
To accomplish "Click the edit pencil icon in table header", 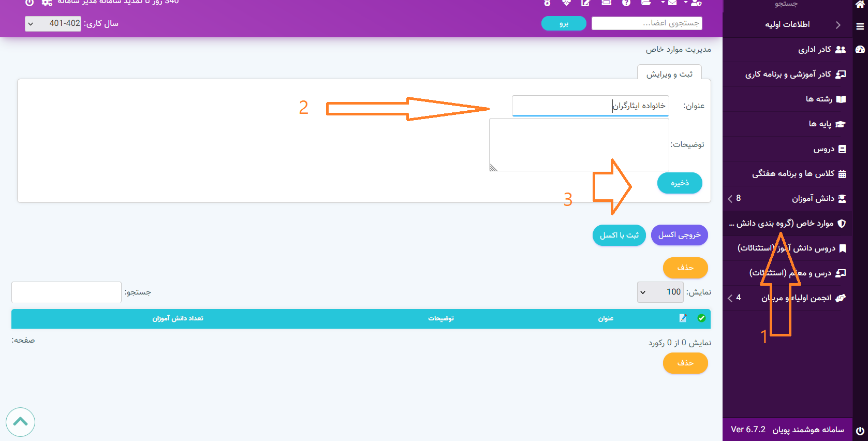I will 683,318.
